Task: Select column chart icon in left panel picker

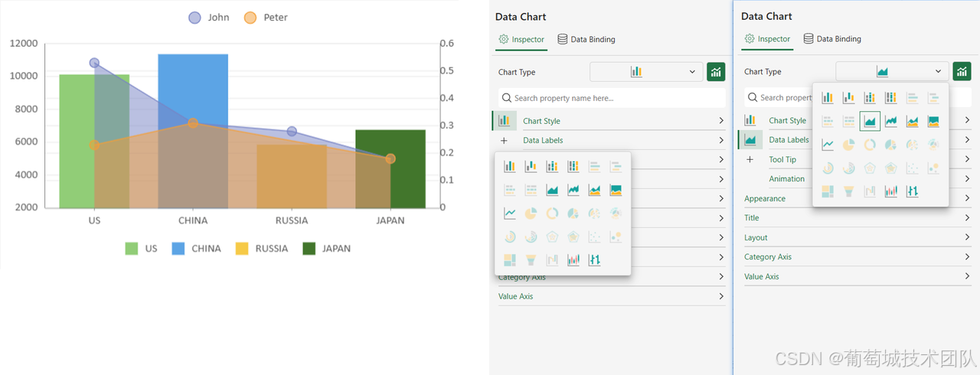Action: (x=509, y=166)
